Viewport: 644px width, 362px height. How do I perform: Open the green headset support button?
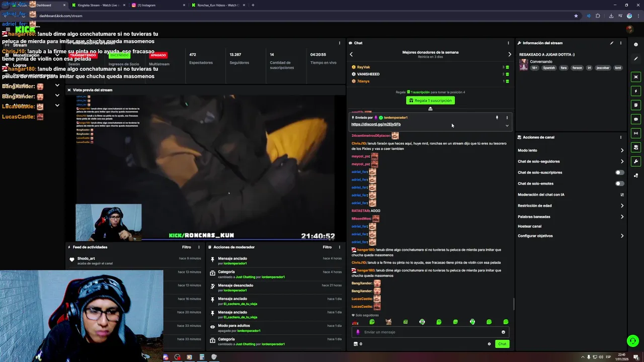pyautogui.click(x=632, y=341)
